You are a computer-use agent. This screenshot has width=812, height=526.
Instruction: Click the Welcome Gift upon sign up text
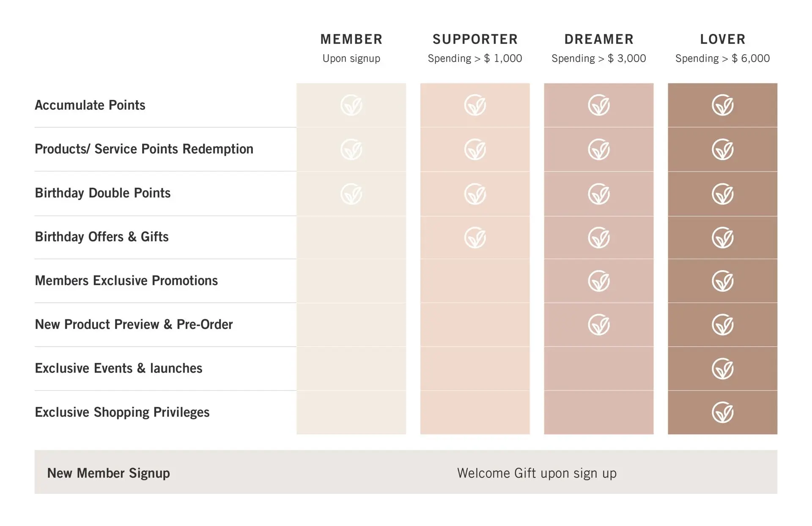coord(537,473)
